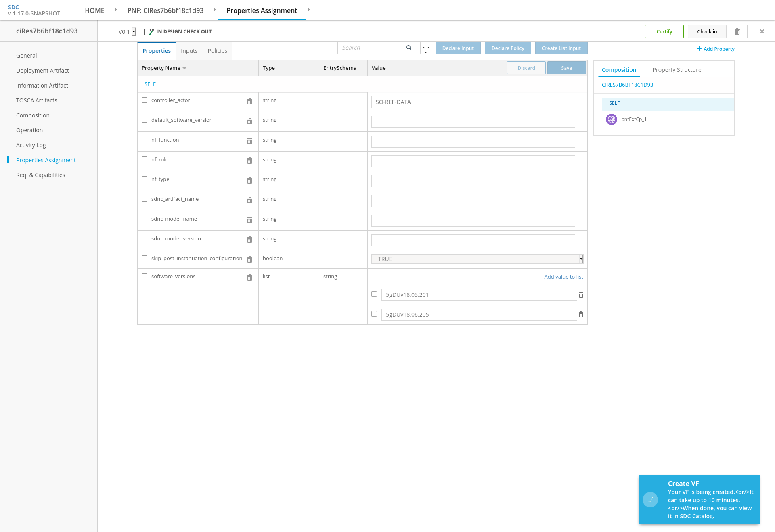The image size is (775, 532).
Task: Click the check-out state edit icon
Action: pos(149,31)
